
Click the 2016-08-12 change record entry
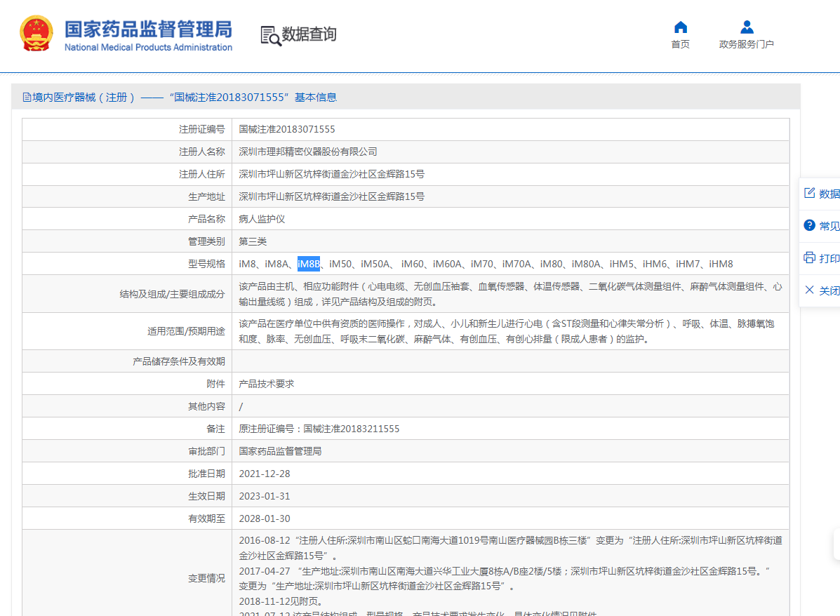point(511,549)
